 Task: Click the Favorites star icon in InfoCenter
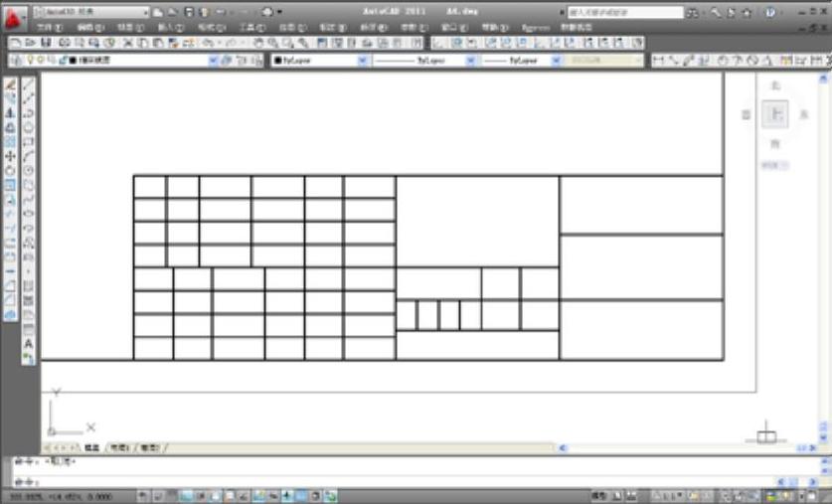click(x=748, y=12)
